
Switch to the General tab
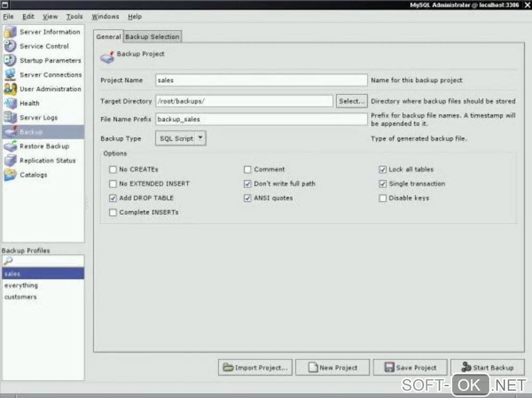[108, 37]
